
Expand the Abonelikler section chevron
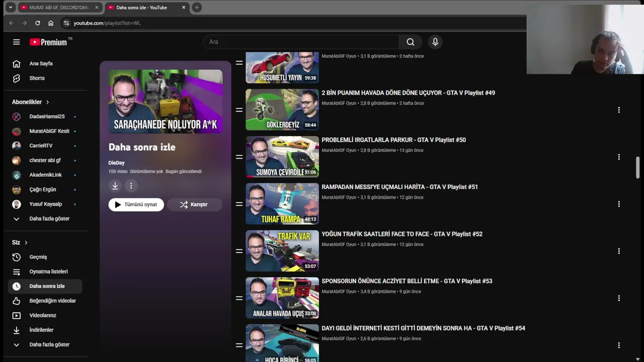[48, 102]
